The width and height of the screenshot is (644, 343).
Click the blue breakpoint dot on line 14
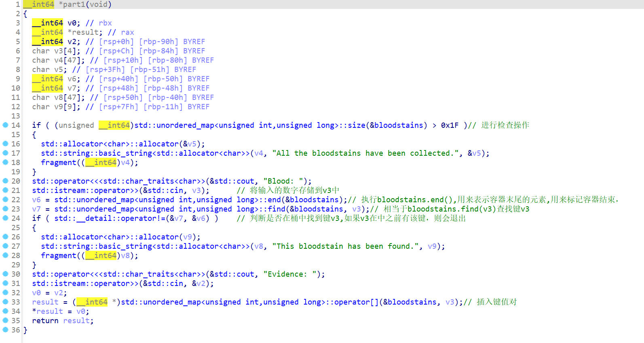click(5, 125)
